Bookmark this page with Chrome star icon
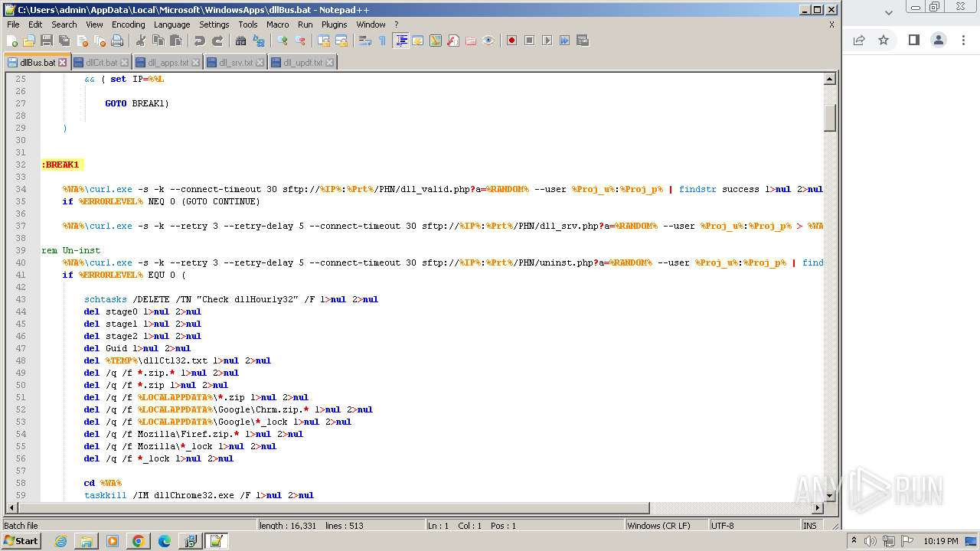Image resolution: width=980 pixels, height=551 pixels. point(884,40)
